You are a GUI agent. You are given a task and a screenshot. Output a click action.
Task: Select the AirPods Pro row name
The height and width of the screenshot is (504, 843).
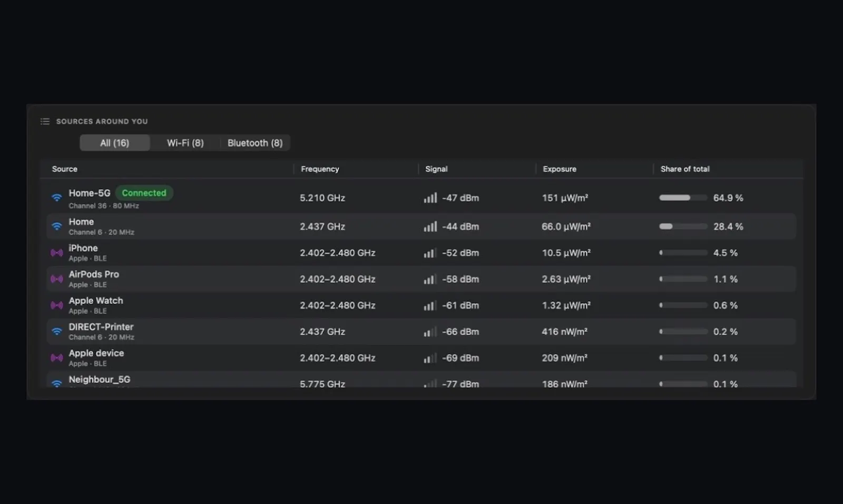(x=94, y=274)
